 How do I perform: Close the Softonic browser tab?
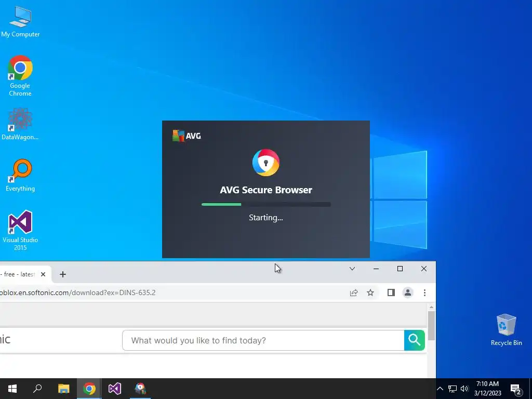(43, 274)
